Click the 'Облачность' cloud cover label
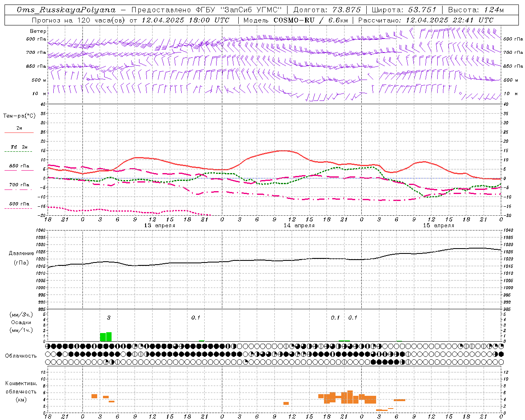Viewport: 525px width, 420px height. point(21,356)
